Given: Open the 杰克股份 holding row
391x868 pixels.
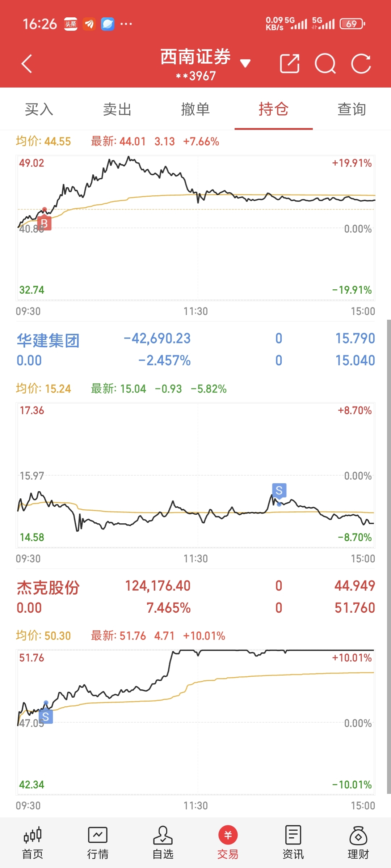Looking at the screenshot, I should tap(195, 597).
